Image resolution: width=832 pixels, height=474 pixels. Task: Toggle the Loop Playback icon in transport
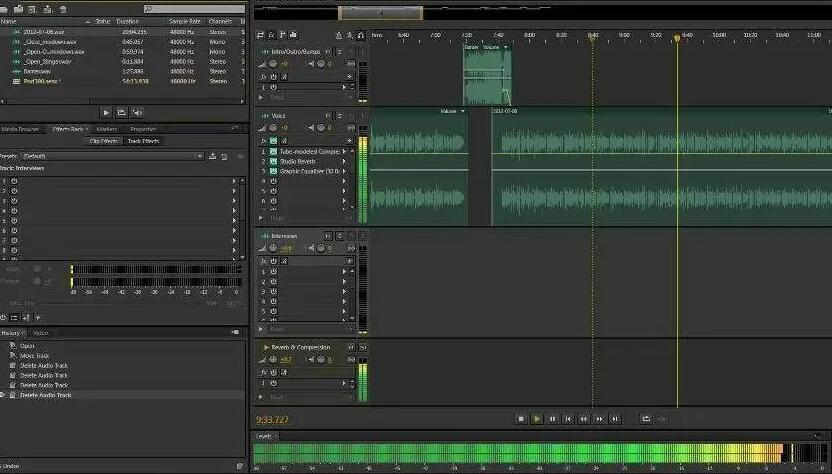point(646,419)
